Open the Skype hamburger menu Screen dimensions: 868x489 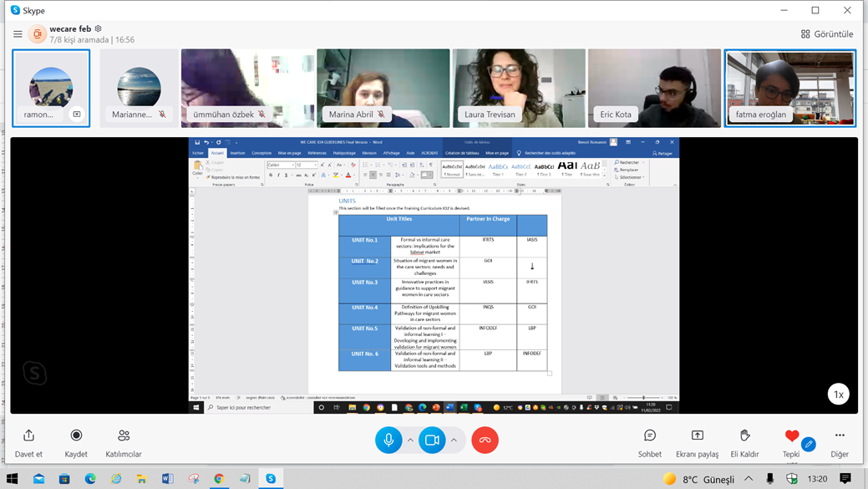(18, 34)
